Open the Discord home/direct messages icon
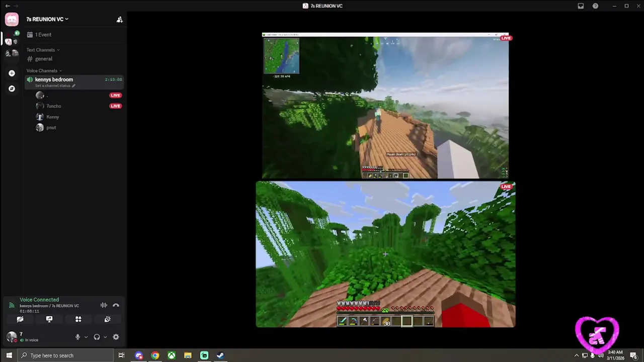 click(12, 19)
